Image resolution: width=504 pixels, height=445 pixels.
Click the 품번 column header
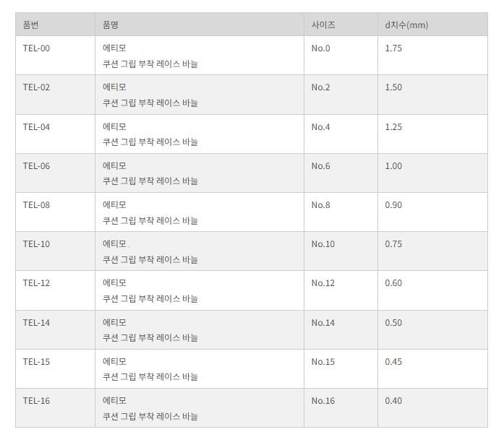55,25
